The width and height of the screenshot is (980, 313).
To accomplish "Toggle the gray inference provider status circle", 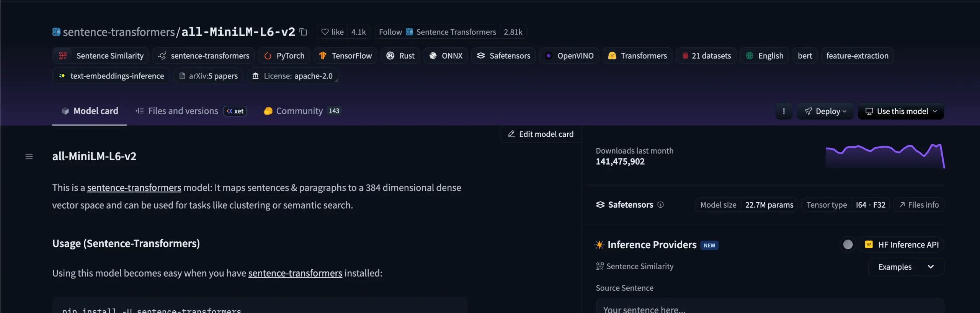I will [848, 244].
